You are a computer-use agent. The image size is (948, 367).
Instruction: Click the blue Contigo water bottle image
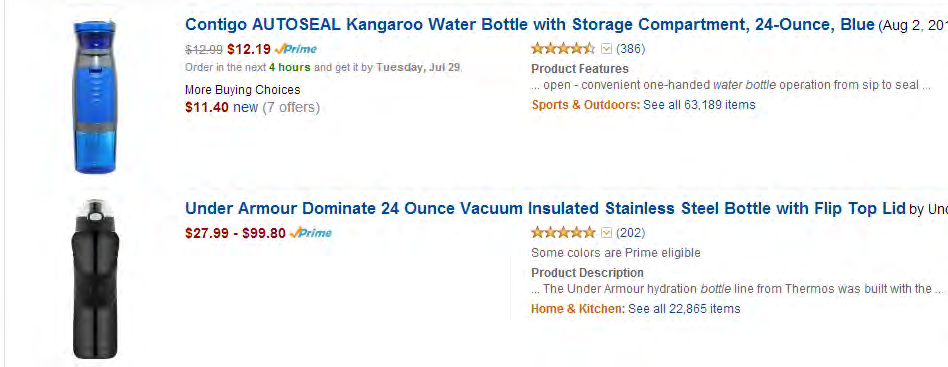[95, 97]
